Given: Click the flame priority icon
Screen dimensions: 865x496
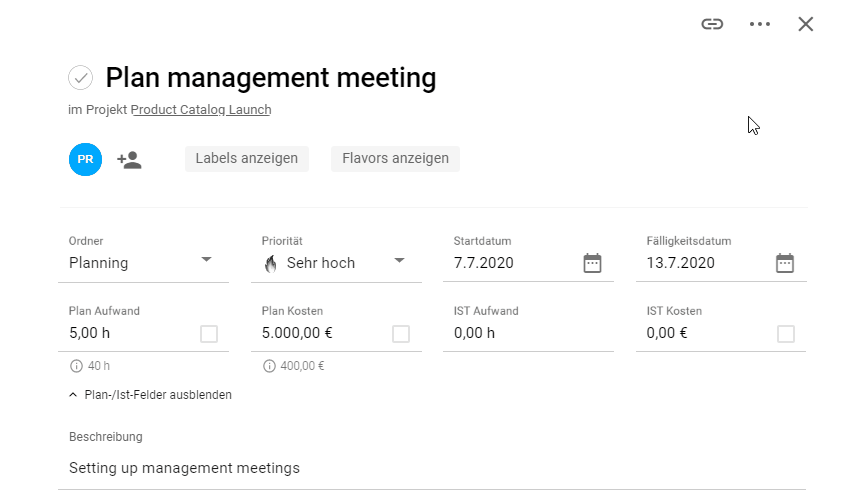Looking at the screenshot, I should point(270,264).
